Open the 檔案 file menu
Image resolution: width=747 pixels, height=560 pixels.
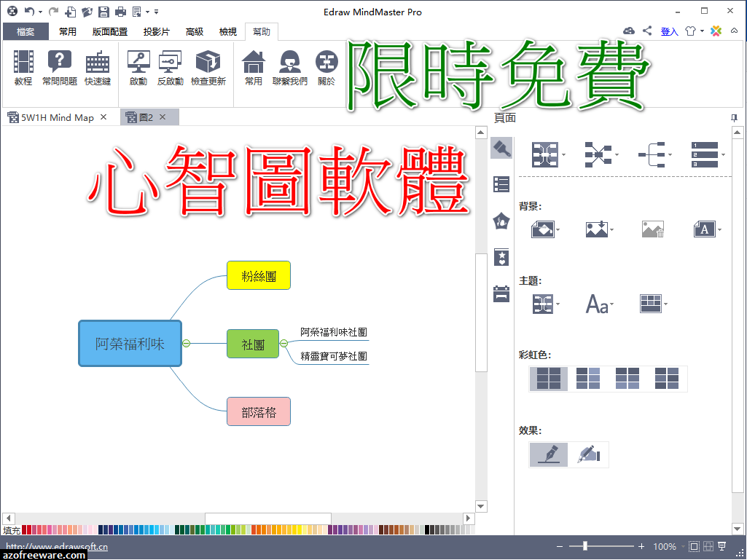[x=26, y=32]
